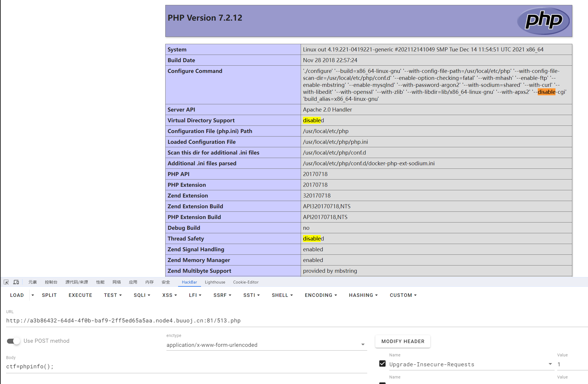The height and width of the screenshot is (384, 588).
Task: Click the PHP logo image
Action: [543, 21]
